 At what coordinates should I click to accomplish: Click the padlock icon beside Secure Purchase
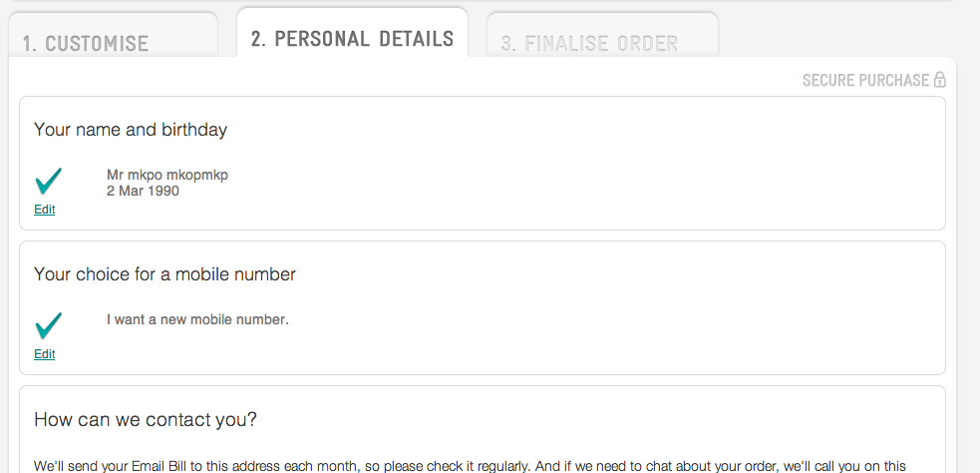click(939, 80)
